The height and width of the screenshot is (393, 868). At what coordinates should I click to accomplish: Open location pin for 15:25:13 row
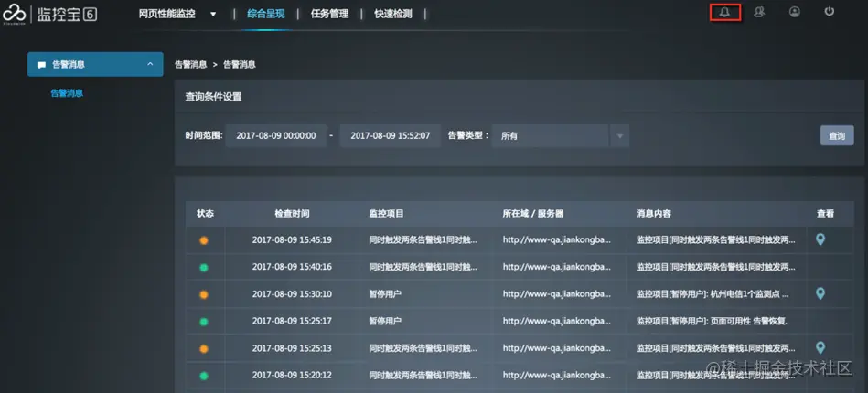click(820, 347)
